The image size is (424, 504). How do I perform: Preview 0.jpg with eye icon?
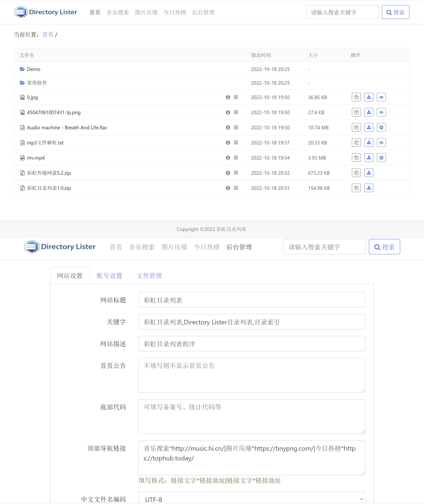(x=381, y=97)
